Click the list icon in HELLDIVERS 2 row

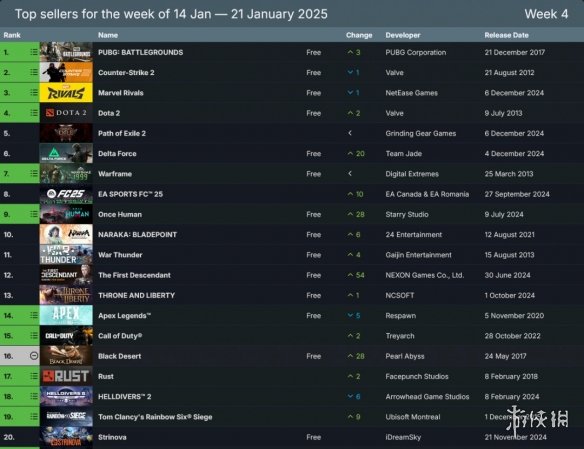(34, 396)
